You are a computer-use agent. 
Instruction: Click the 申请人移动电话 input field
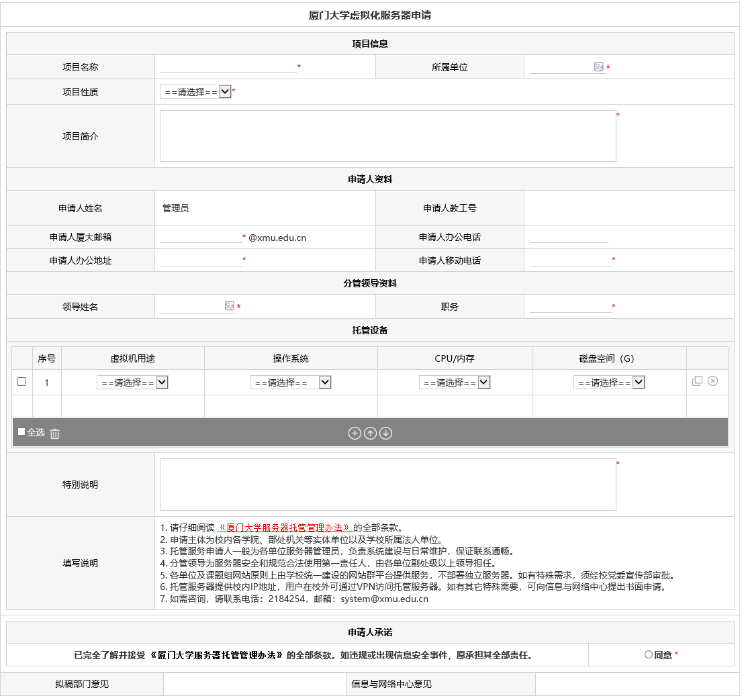570,260
